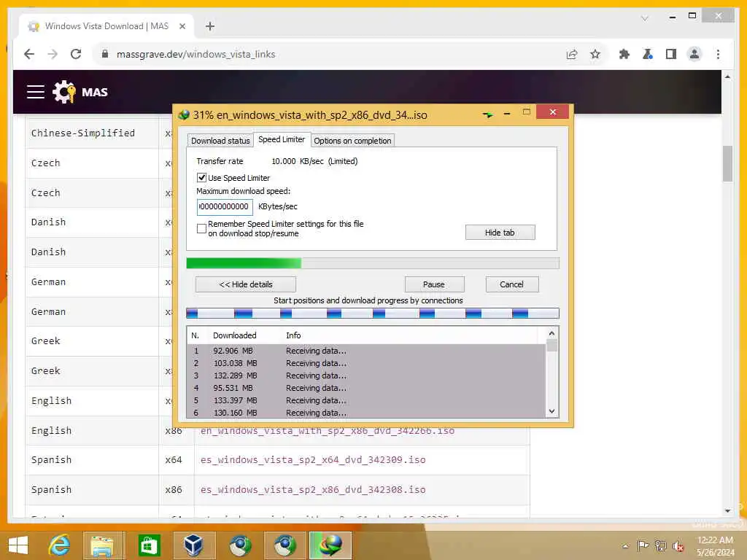Close the Windows Vista Download tab
Image resolution: width=747 pixels, height=560 pixels.
pyautogui.click(x=182, y=27)
